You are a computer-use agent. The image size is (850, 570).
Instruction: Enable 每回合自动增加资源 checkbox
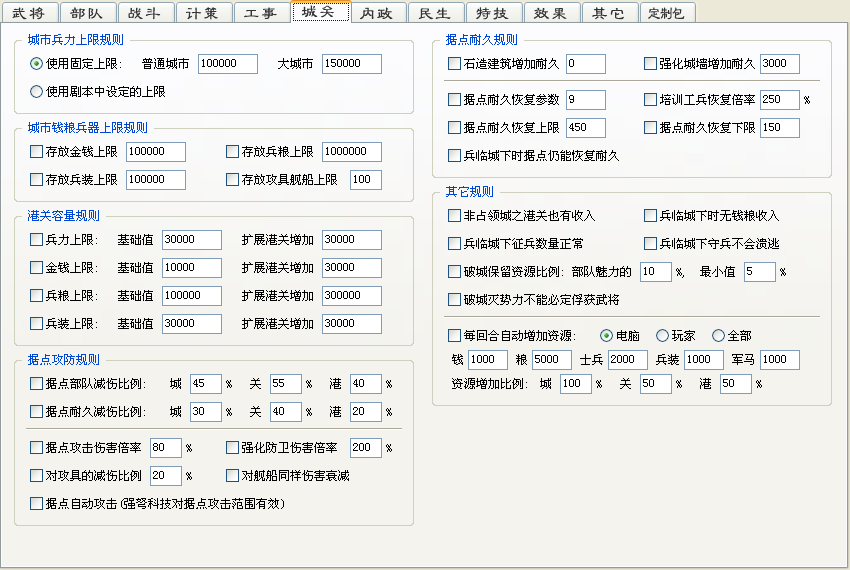(455, 336)
